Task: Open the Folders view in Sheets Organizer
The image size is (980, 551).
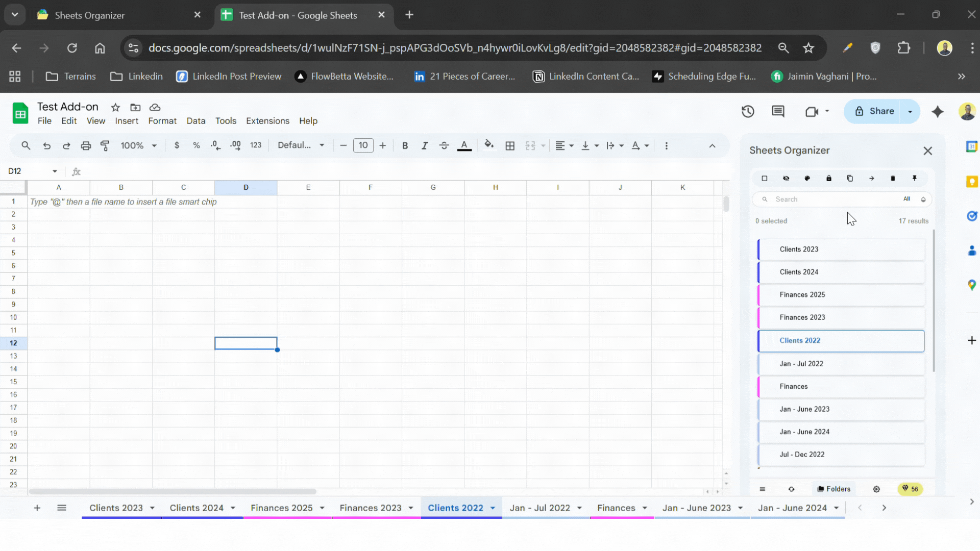Action: click(834, 488)
